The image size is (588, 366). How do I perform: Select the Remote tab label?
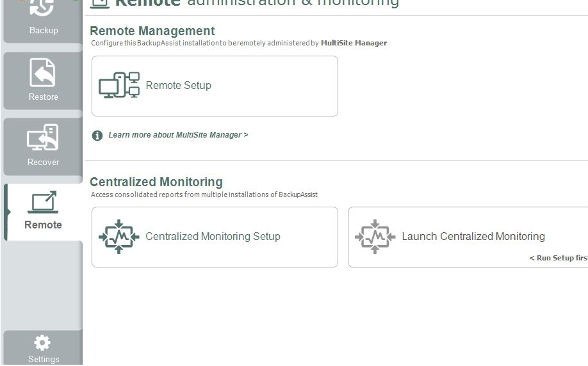(x=44, y=225)
